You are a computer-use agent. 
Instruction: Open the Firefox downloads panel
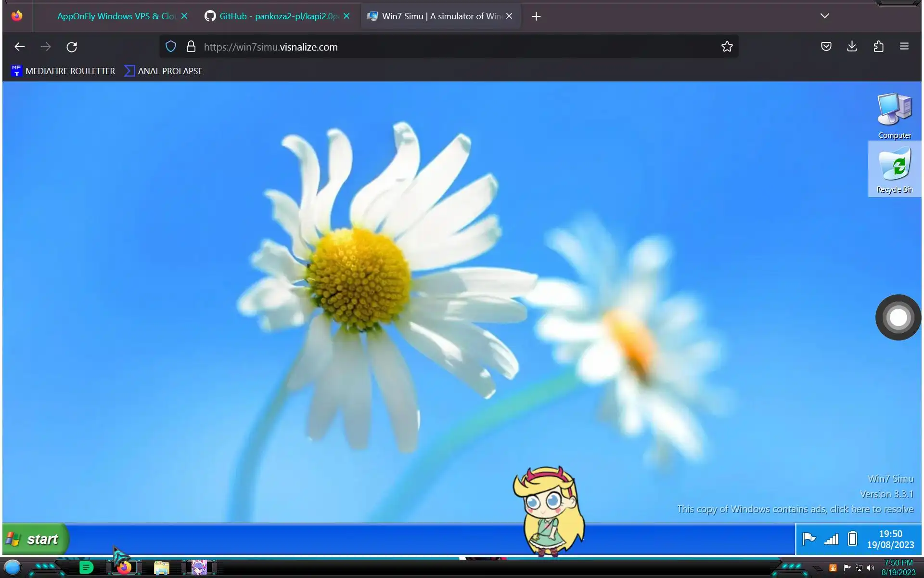(852, 47)
